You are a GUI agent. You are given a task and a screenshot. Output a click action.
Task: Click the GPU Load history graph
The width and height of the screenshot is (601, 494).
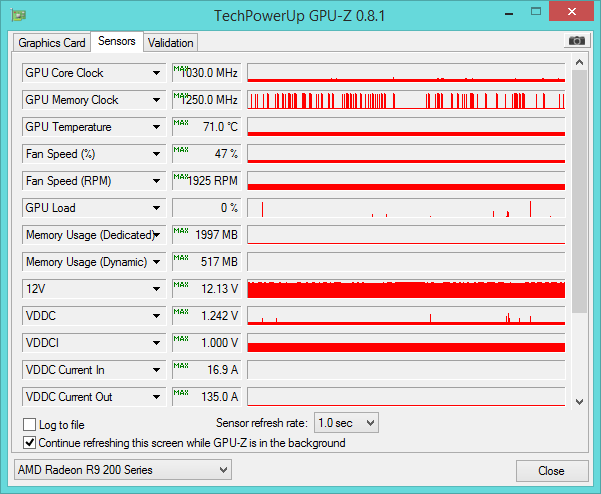(406, 208)
